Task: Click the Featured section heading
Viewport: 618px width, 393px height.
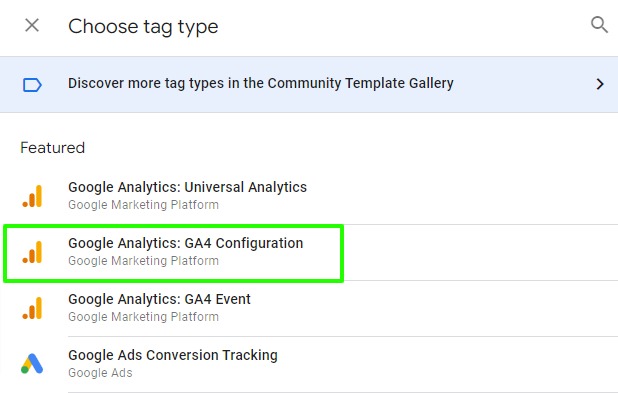Action: (x=52, y=148)
